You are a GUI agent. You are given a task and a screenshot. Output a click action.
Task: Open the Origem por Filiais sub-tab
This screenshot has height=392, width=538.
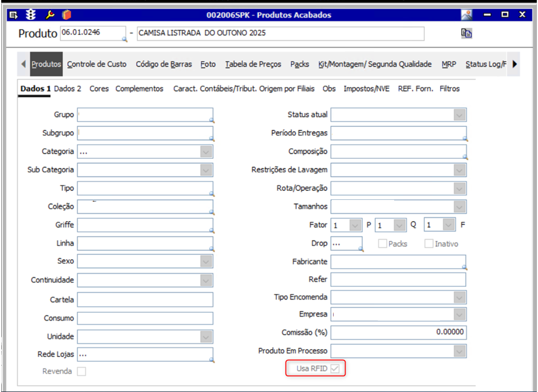pos(287,89)
